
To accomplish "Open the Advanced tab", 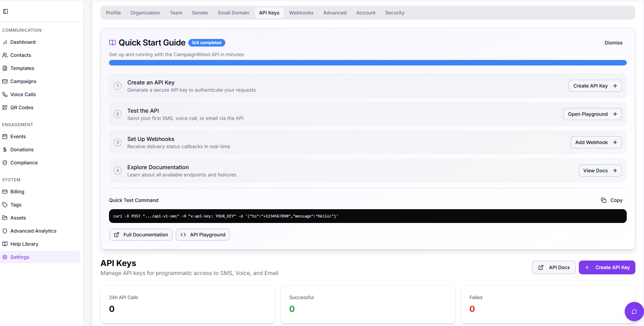I will click(x=335, y=13).
